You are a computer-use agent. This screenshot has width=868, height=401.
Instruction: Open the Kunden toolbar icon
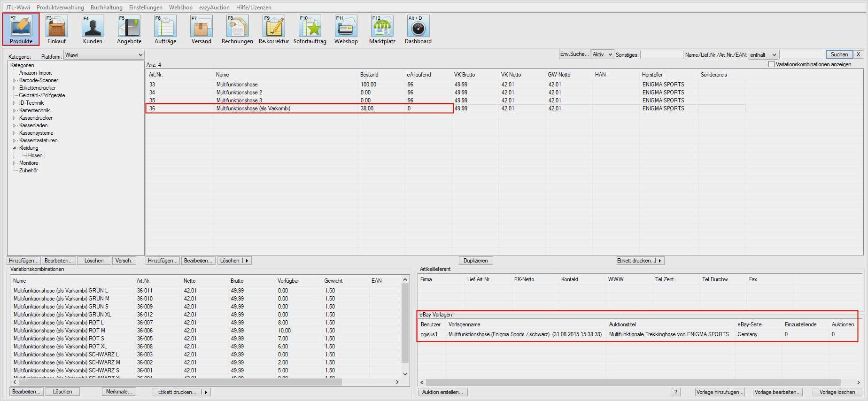coord(93,29)
